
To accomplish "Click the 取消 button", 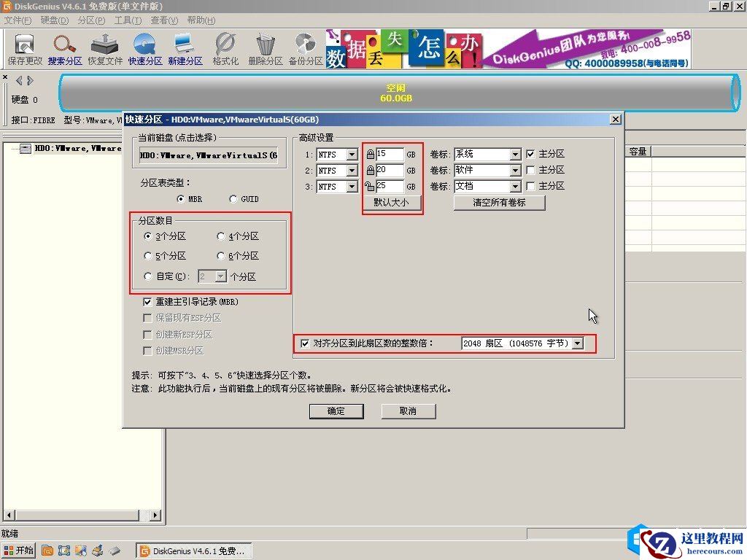I will [x=409, y=411].
